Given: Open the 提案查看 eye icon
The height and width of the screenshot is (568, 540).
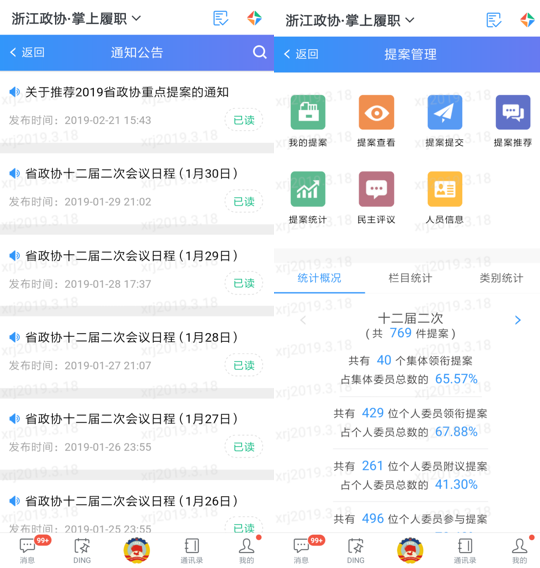Looking at the screenshot, I should pos(376,112).
